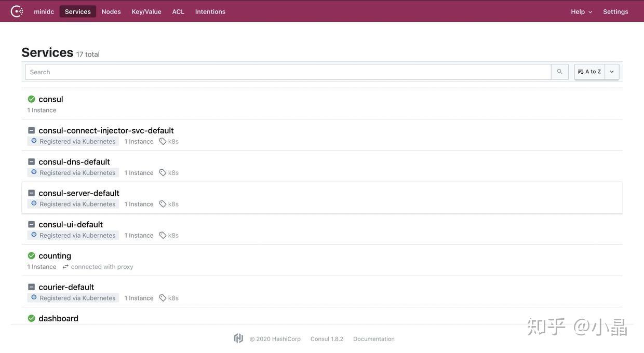Viewport: 644px width, 353px height.
Task: Open the Key/Value tab
Action: [146, 11]
